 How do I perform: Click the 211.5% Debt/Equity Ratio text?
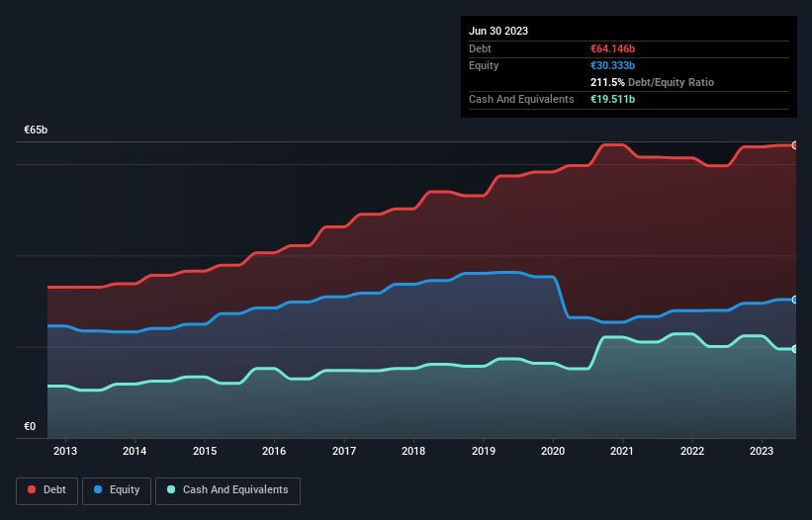652,82
